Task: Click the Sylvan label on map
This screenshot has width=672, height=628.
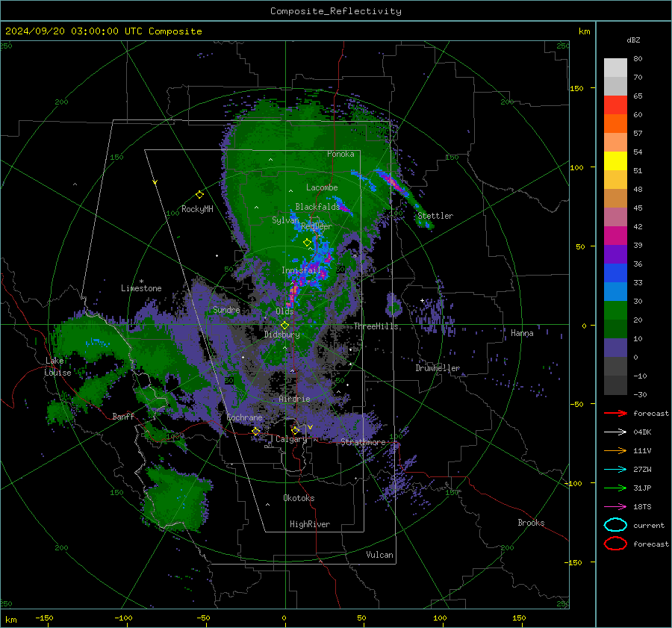Action: click(x=285, y=220)
